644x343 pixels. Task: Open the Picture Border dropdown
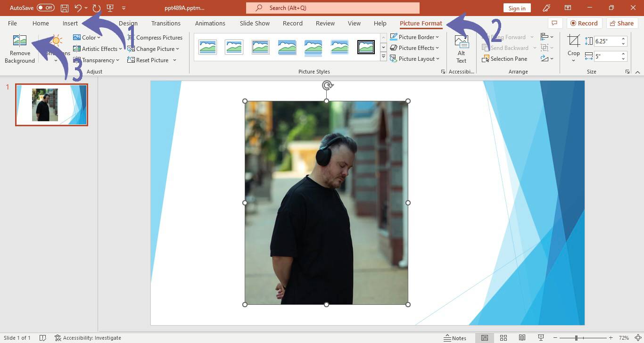coord(414,37)
